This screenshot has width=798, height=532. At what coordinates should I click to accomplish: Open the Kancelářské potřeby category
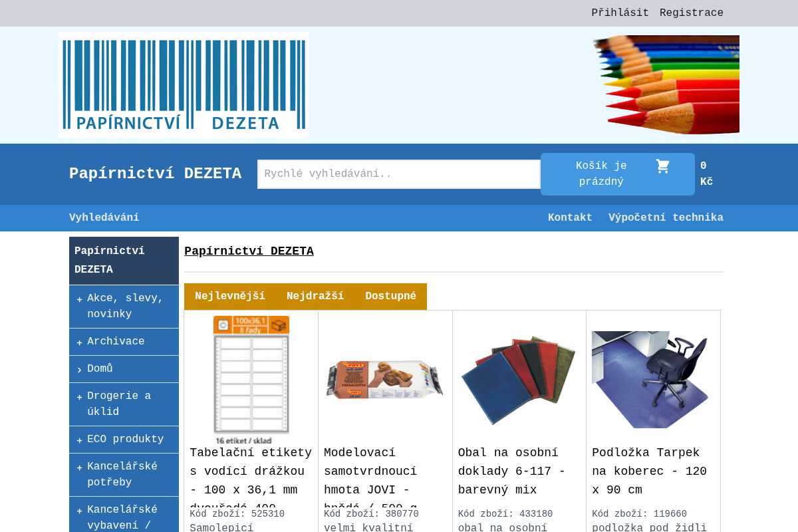click(122, 475)
